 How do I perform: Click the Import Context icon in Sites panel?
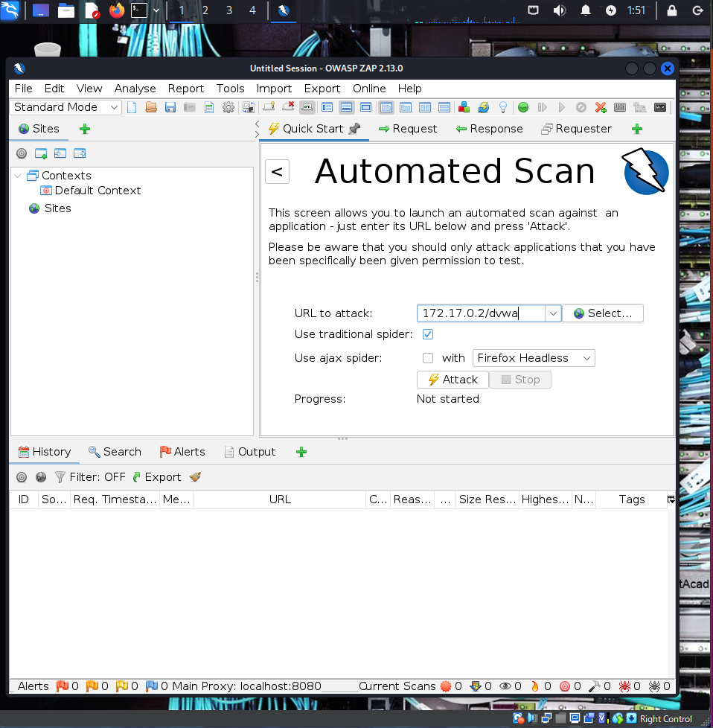(60, 153)
